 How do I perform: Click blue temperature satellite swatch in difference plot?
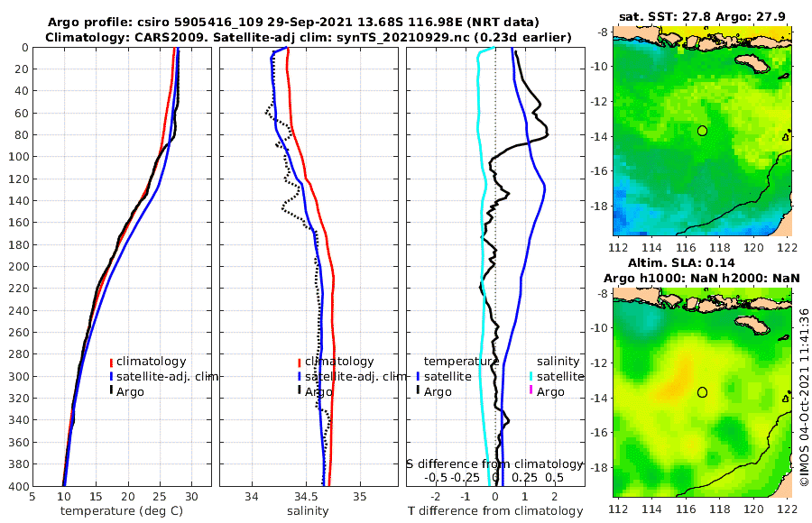(x=418, y=376)
